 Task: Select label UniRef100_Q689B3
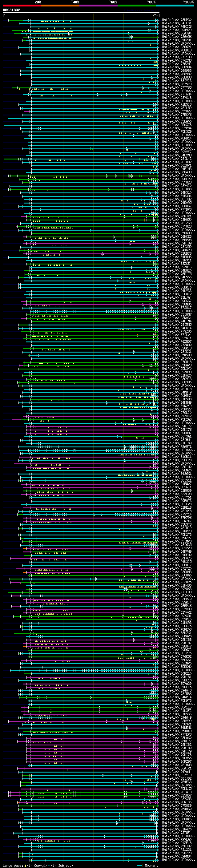177,71
